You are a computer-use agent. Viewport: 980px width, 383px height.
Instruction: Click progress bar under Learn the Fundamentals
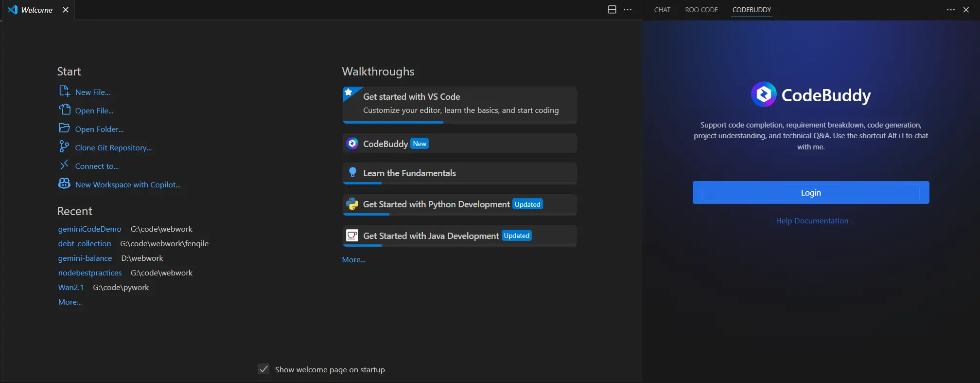(x=460, y=183)
